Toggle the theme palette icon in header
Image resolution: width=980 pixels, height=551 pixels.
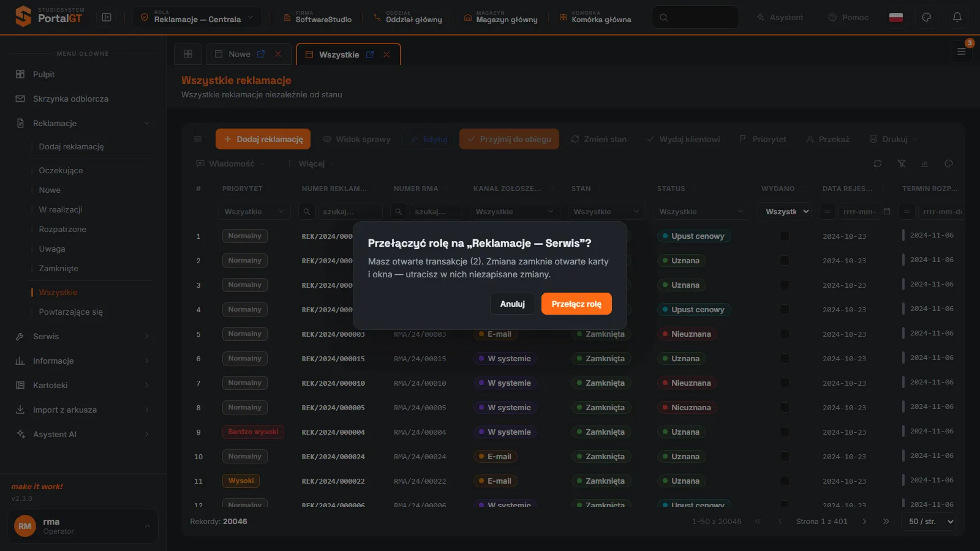[x=927, y=17]
